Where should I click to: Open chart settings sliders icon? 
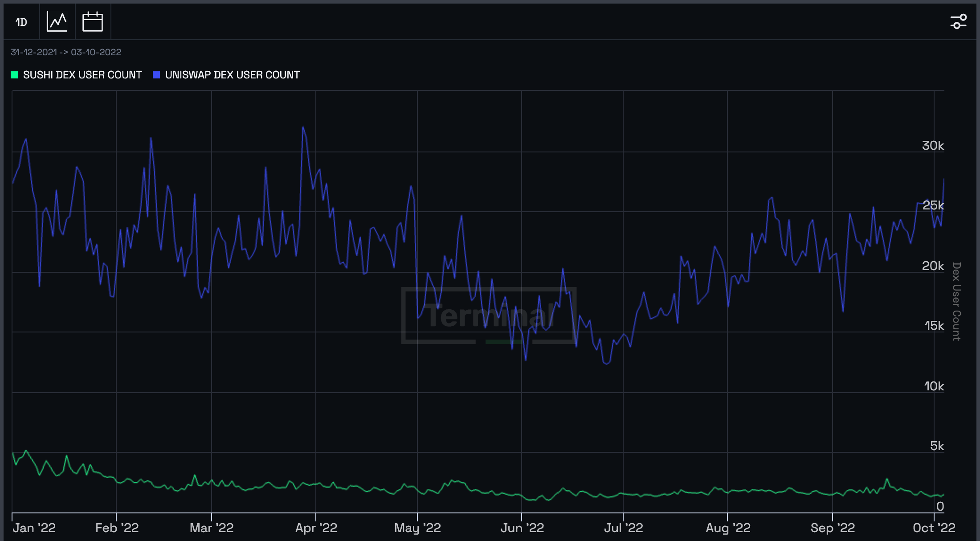click(x=958, y=22)
